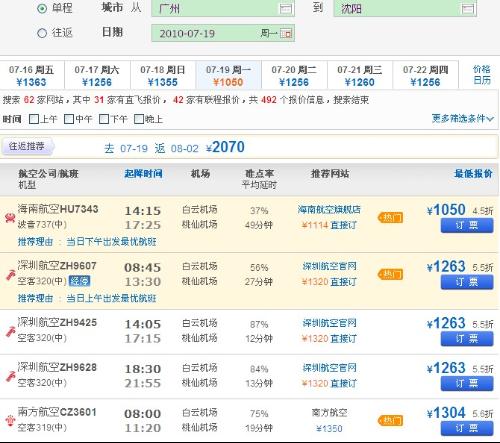Check the 中午 time filter
Image resolution: width=500 pixels, height=443 pixels.
tap(69, 119)
